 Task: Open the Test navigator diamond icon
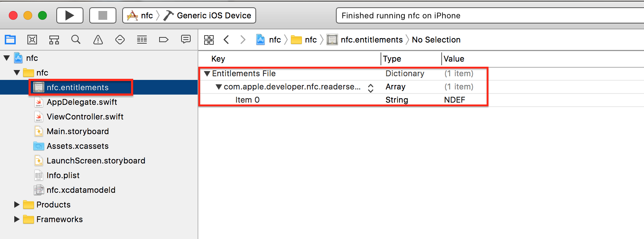pyautogui.click(x=120, y=40)
